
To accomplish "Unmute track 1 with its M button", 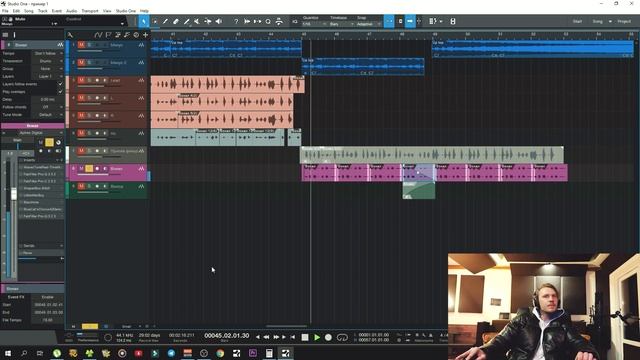I will [81, 45].
